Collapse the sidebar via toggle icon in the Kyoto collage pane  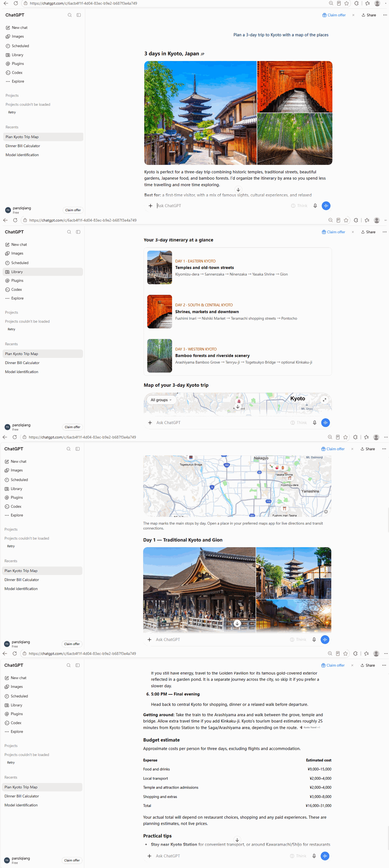pos(78,15)
